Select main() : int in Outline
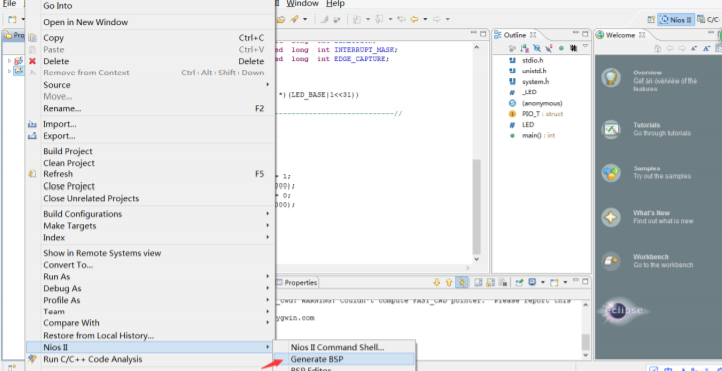This screenshot has width=722, height=371. (x=538, y=136)
